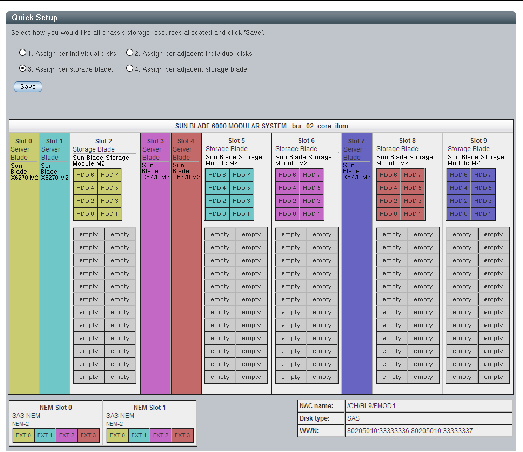Select yellow HDD 6 in Slot 2
The width and height of the screenshot is (523, 452).
tap(85, 175)
